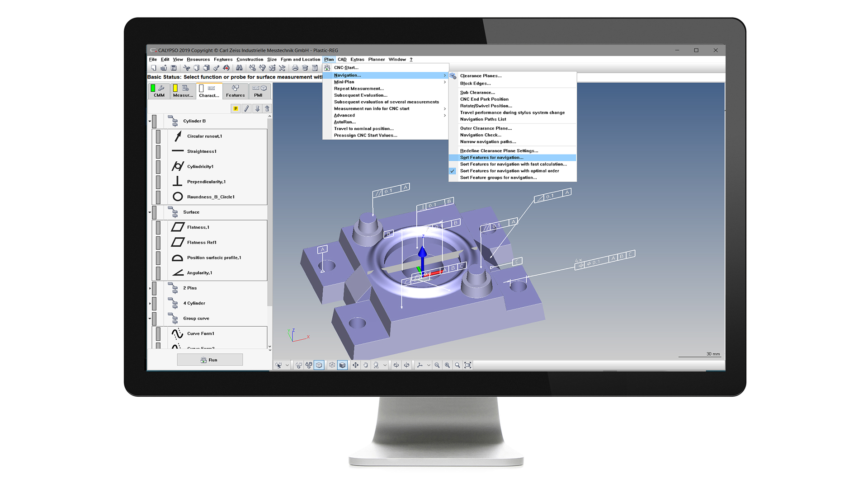Screen dimensions: 868x488
Task: Switch to the Features tab
Action: 235,91
